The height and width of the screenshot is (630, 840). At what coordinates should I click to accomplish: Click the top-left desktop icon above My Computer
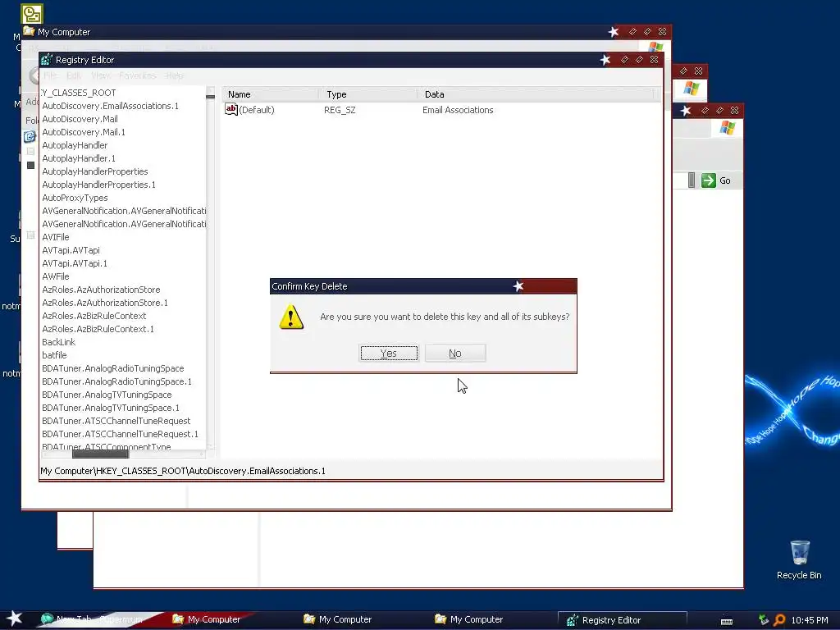click(x=32, y=15)
